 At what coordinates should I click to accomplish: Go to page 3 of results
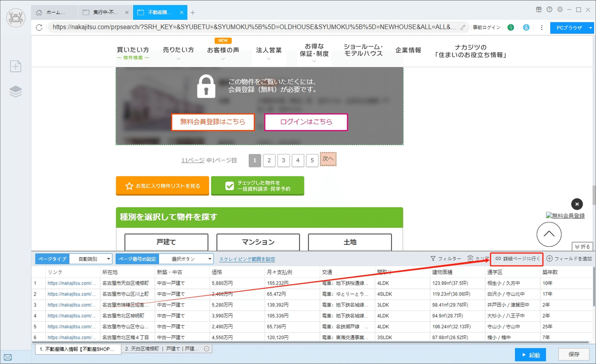[283, 160]
